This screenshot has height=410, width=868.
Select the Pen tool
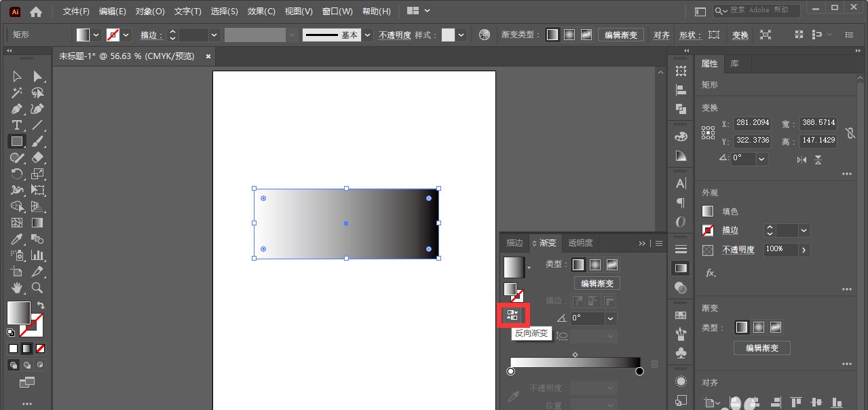17,109
